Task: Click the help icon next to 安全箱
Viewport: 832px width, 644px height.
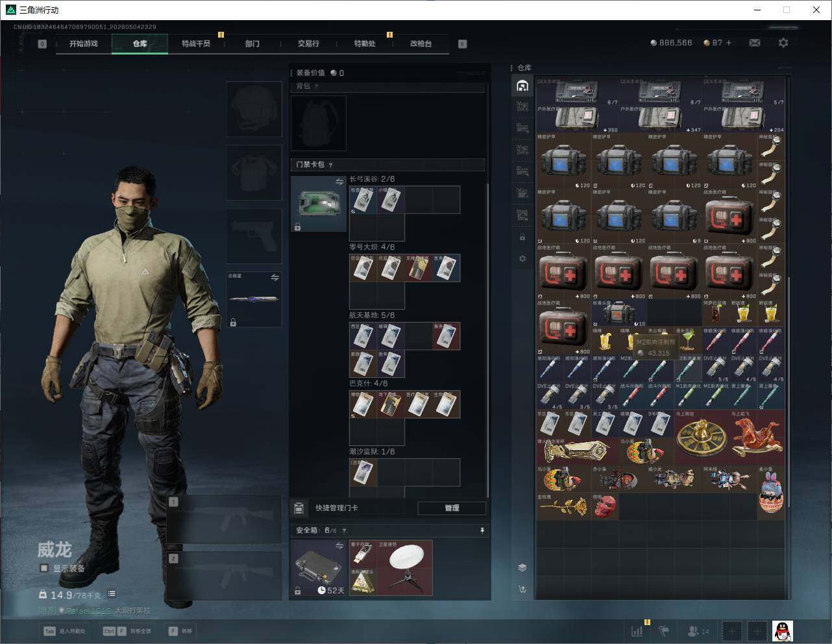Action: click(x=344, y=530)
